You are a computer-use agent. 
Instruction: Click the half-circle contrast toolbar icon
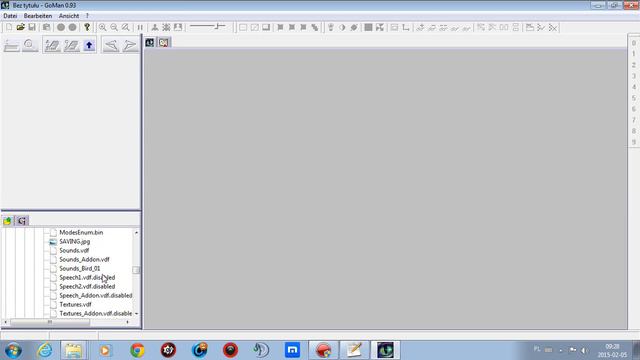point(342,27)
